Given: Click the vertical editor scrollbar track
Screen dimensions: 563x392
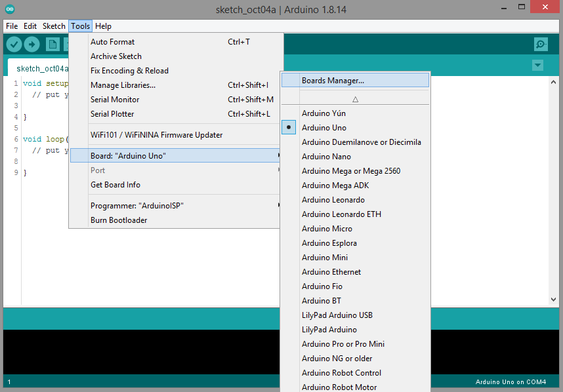Looking at the screenshot, I should point(553,191).
